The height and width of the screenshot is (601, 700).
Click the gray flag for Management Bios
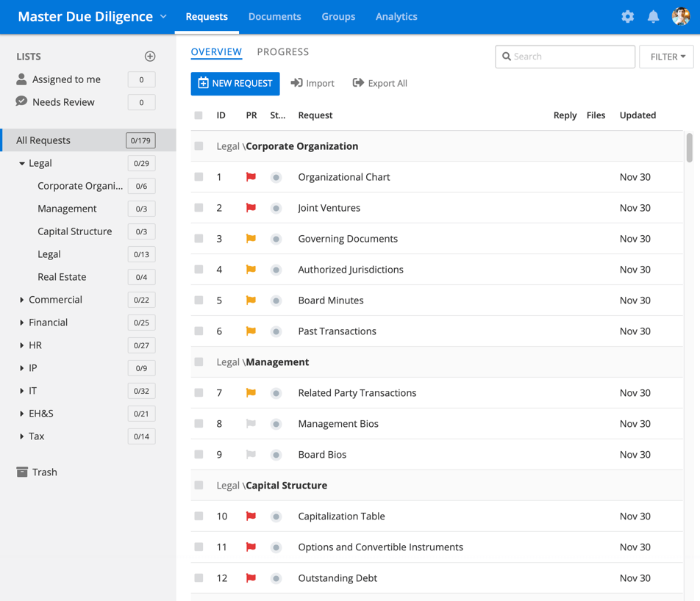coord(251,423)
